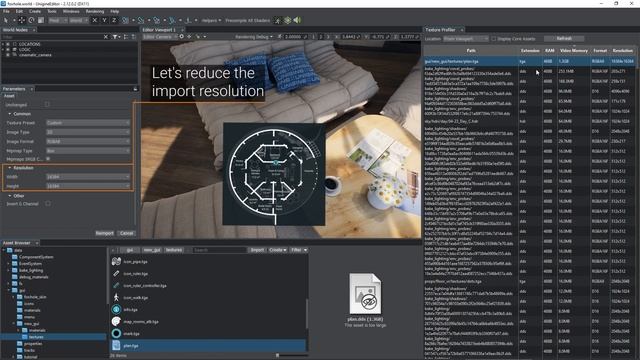Click the lock icon in the Parameters panel
Screen dimensions: 640x360
tap(135, 89)
